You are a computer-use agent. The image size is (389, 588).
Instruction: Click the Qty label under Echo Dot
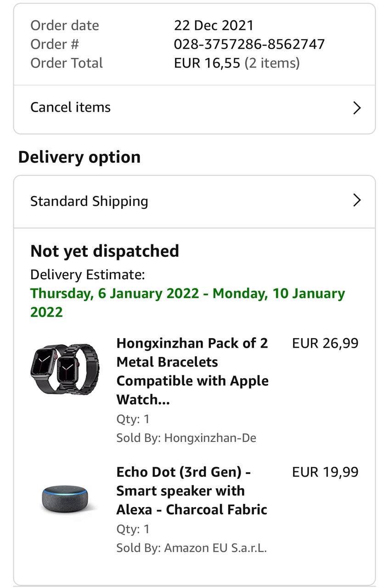(x=133, y=529)
